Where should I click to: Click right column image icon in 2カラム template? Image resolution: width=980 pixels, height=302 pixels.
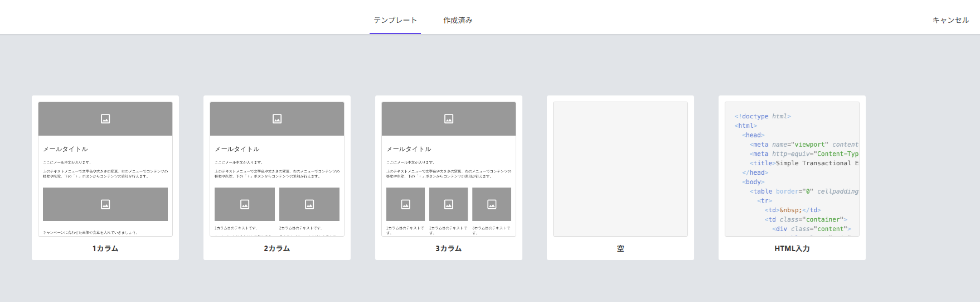pyautogui.click(x=309, y=204)
